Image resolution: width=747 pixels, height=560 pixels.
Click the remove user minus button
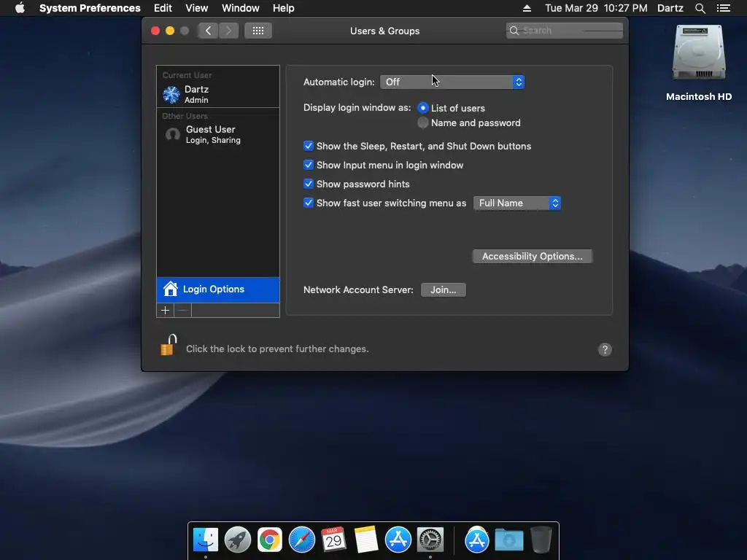pos(182,311)
